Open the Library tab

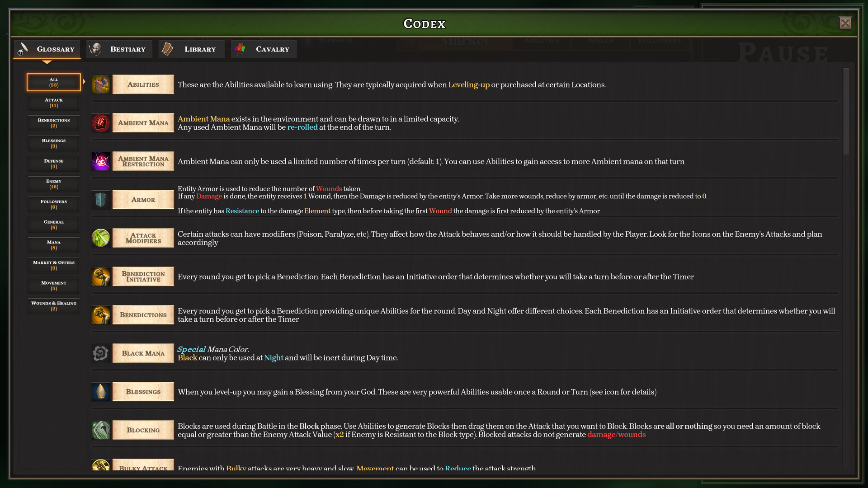pyautogui.click(x=191, y=49)
